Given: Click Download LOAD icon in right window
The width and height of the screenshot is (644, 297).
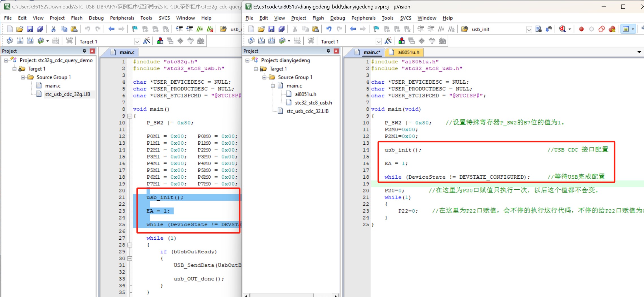Looking at the screenshot, I should [311, 41].
